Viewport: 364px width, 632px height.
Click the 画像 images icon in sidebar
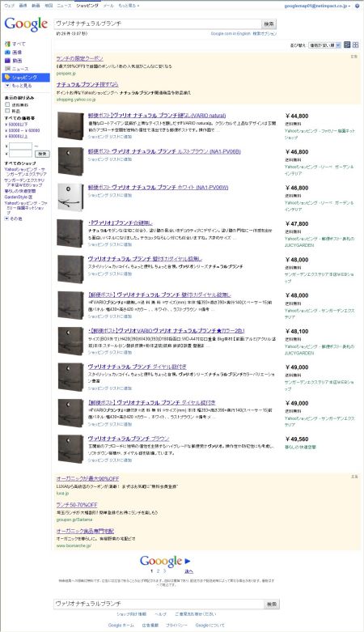click(7, 53)
